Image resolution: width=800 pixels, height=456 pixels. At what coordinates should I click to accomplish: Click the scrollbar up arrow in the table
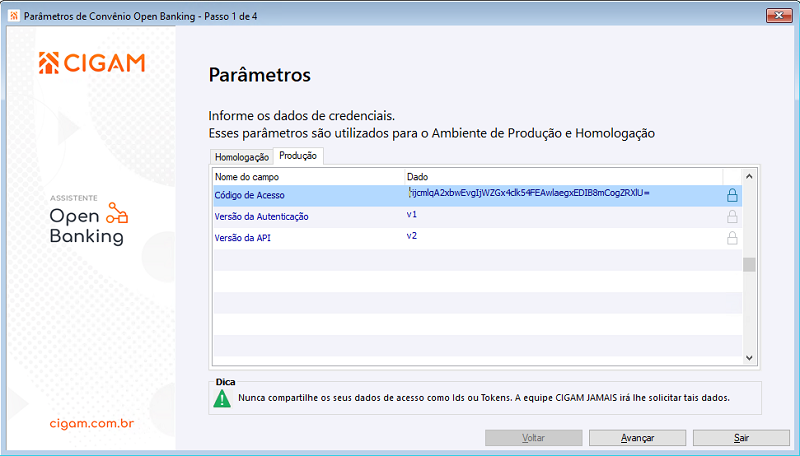(749, 176)
